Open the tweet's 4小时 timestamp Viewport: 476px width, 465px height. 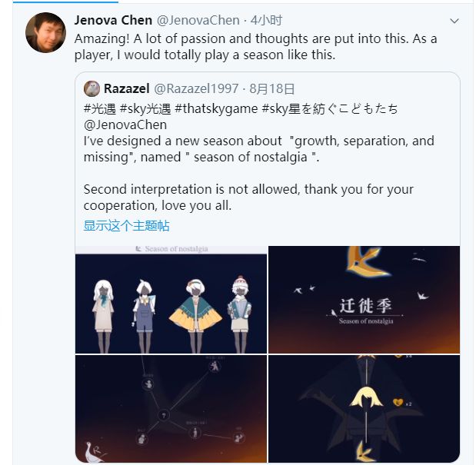(266, 21)
